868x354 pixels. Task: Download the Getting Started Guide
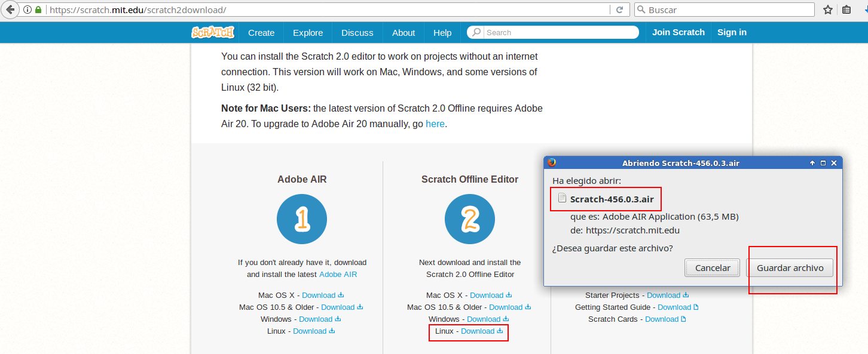tap(678, 307)
